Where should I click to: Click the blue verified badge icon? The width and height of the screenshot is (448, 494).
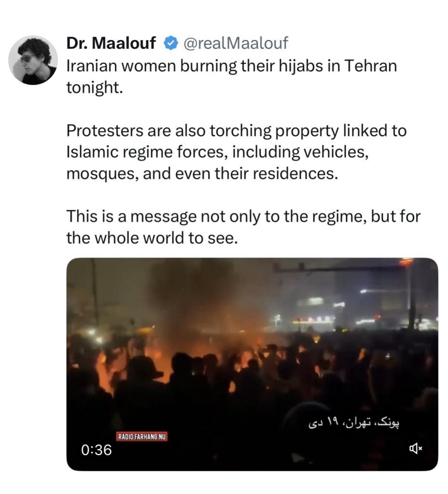pyautogui.click(x=171, y=43)
